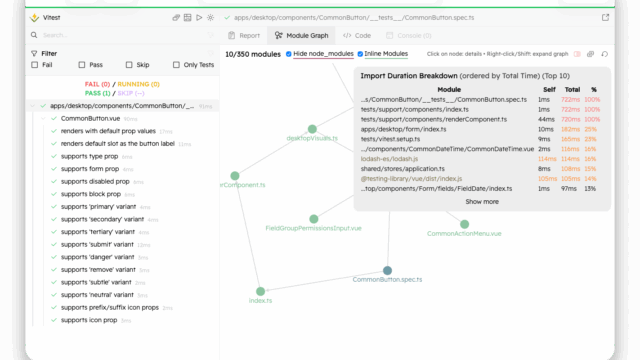Viewport: 640px width, 360px height.
Task: Open the dashboard grid icon
Action: click(x=187, y=18)
